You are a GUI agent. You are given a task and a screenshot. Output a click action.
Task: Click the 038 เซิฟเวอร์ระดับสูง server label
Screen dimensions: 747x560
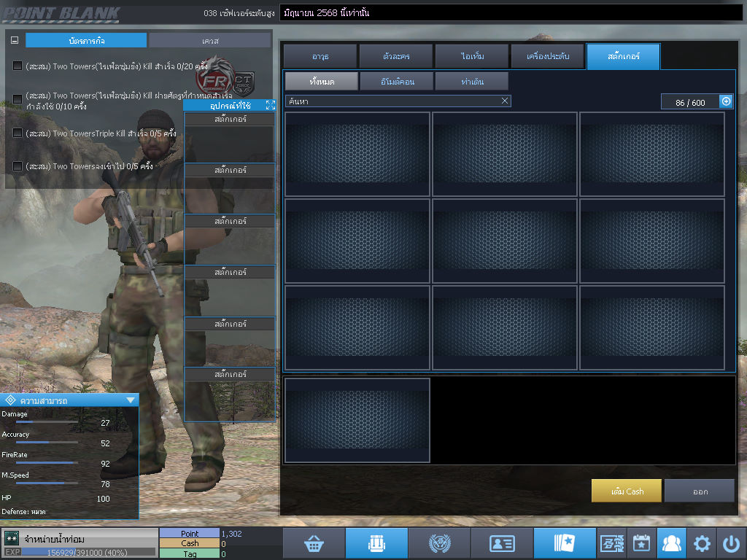coord(239,13)
